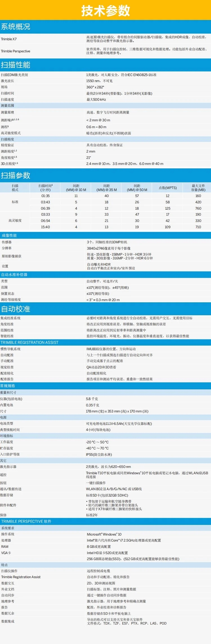The image size is (211, 644).
Task: Select the 环境指标 subsection bar
Action: [105, 436]
